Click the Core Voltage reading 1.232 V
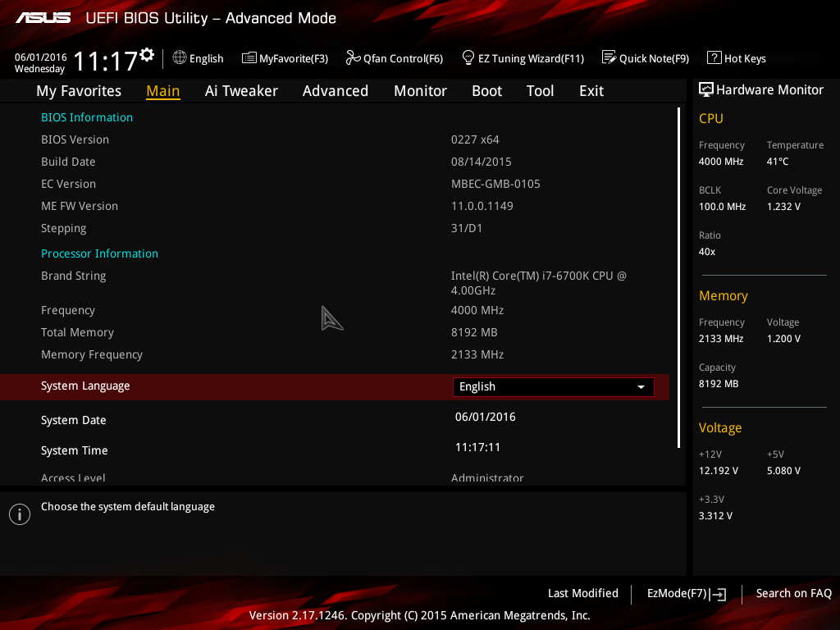The image size is (840, 630). point(783,206)
